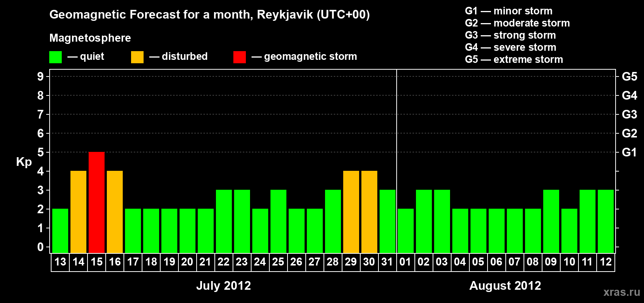Screen dimensions: 644x303
Task: Click the 'geomagnetic storm' legend text
Action: (x=311, y=57)
